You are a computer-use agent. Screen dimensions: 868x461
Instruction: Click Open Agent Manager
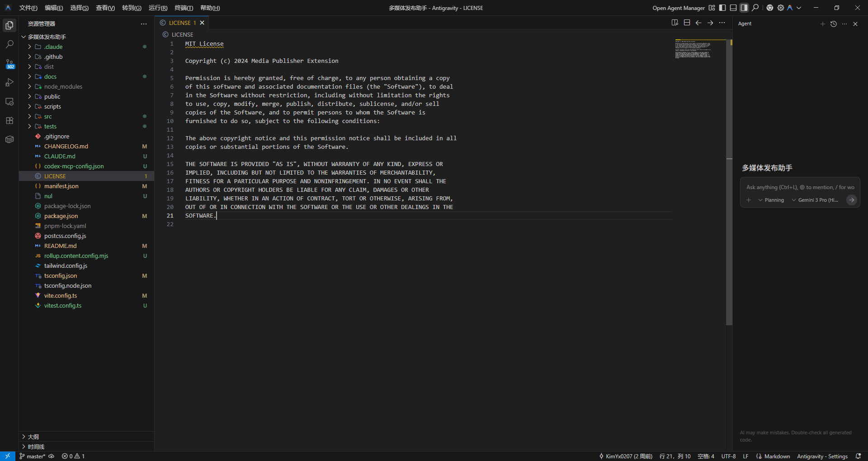[x=679, y=8]
